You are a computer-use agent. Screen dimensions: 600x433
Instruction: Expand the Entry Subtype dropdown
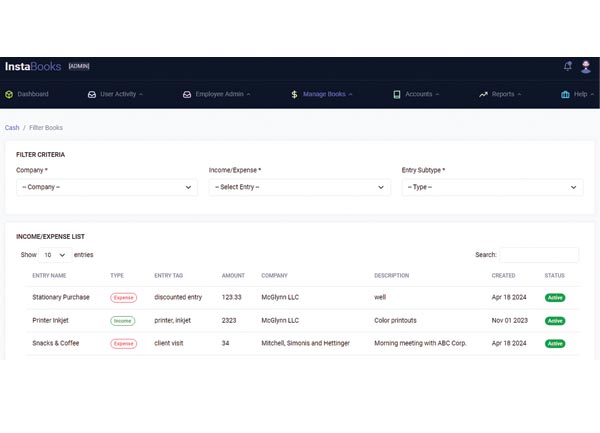coord(492,187)
